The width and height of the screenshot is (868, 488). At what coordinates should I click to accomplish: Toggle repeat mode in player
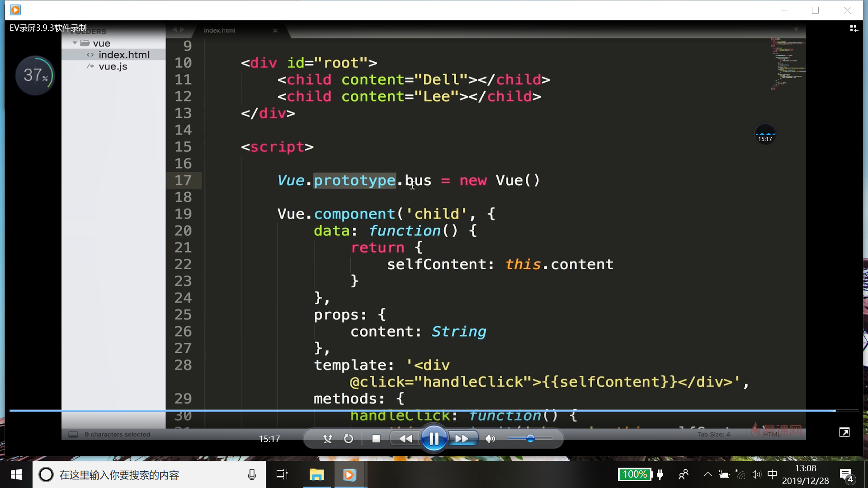pyautogui.click(x=348, y=439)
